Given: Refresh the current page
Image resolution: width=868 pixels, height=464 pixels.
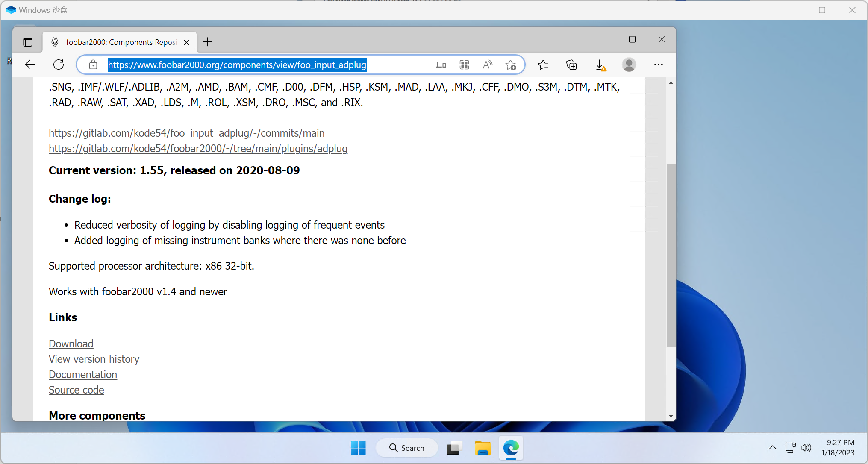Looking at the screenshot, I should pyautogui.click(x=59, y=65).
